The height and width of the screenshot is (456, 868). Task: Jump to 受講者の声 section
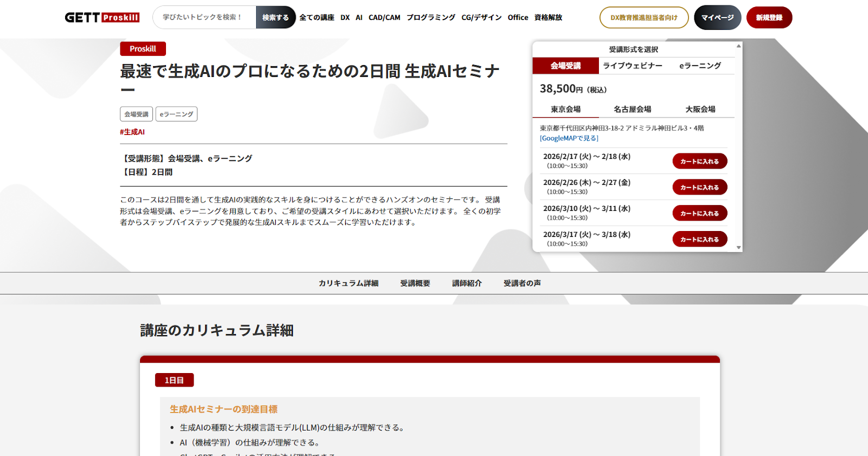pos(522,283)
